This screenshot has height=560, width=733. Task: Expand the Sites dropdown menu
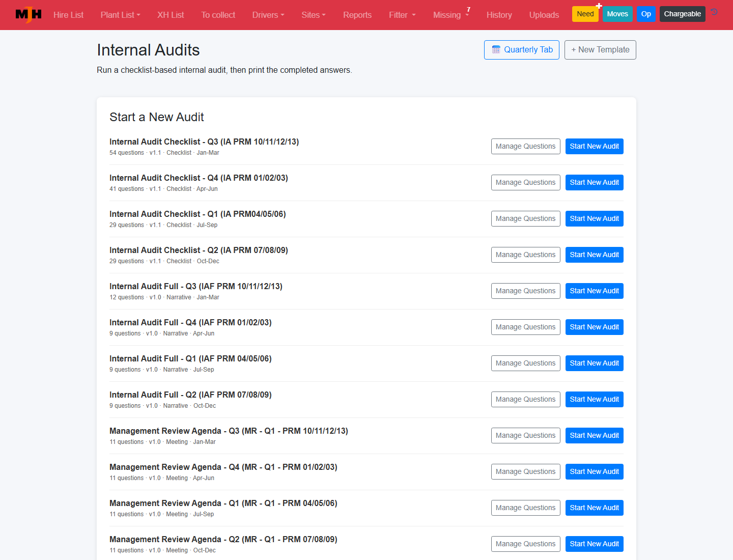point(314,15)
